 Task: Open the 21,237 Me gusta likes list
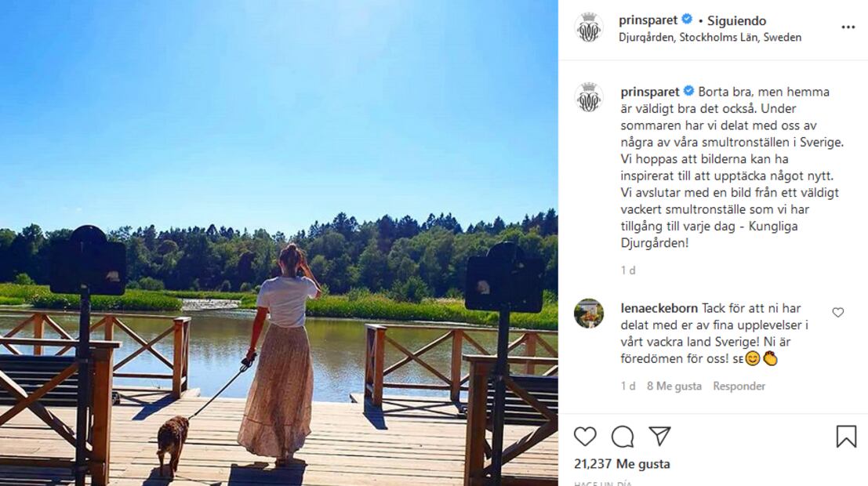coord(622,464)
